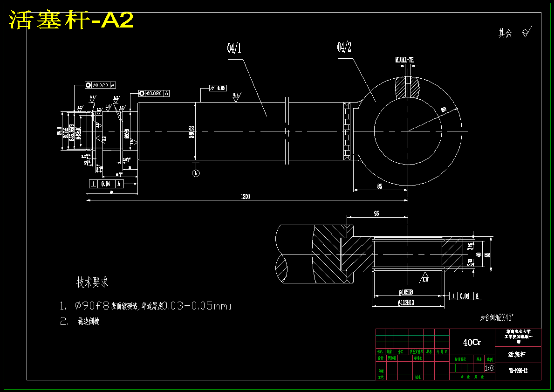Click the '04/1' part callout label
554x392 pixels.
pyautogui.click(x=234, y=48)
